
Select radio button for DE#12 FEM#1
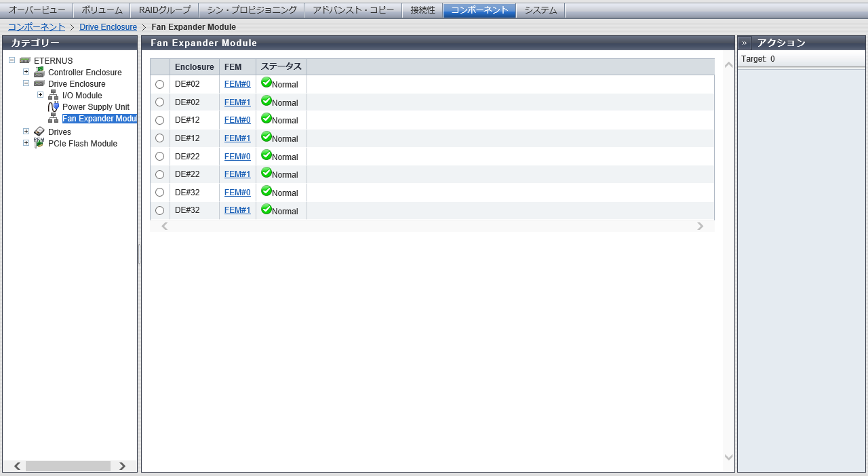[160, 138]
